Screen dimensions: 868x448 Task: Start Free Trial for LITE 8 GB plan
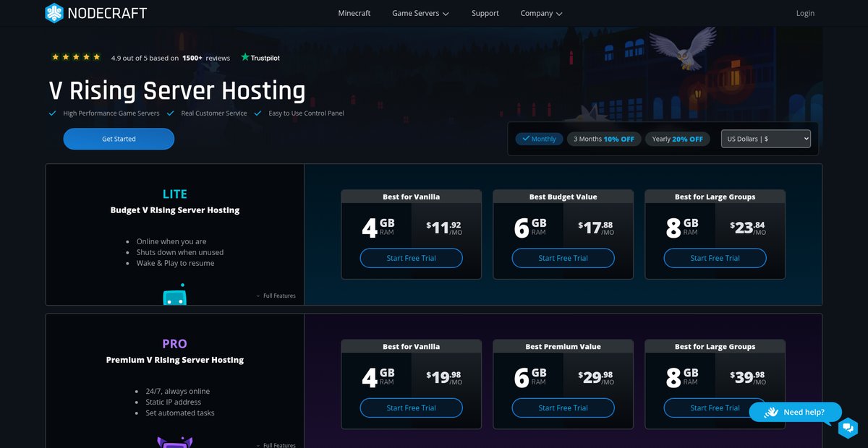tap(715, 258)
